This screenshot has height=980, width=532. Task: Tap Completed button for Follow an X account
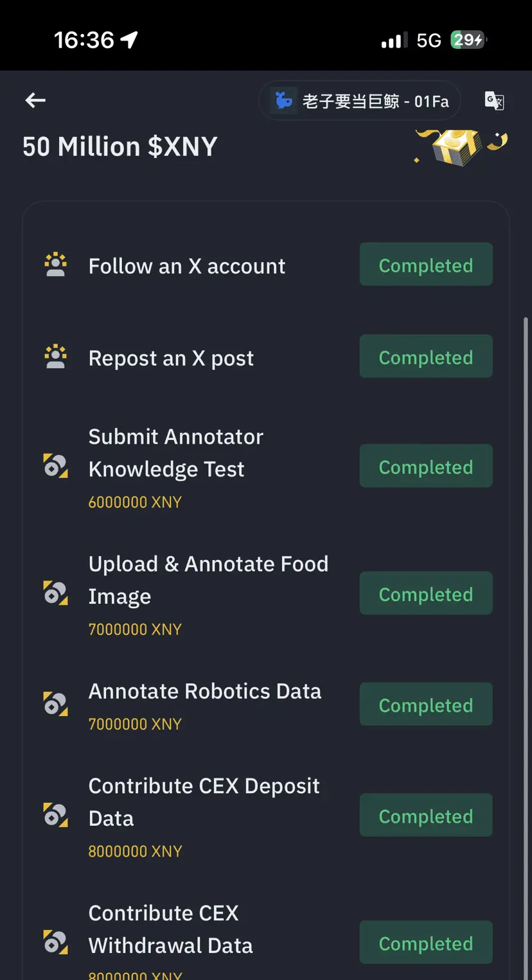point(426,265)
